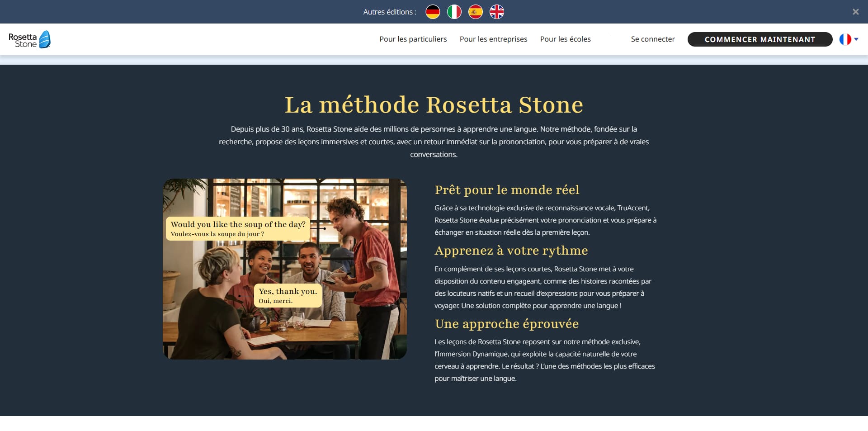Click the 'La méthode Rosetta Stone' heading
This screenshot has height=431, width=868.
[434, 105]
